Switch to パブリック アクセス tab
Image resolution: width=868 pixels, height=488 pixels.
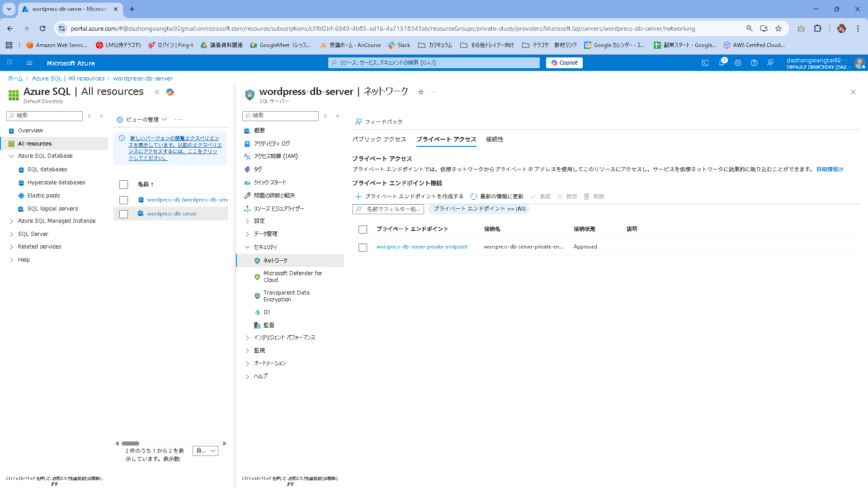pyautogui.click(x=379, y=139)
